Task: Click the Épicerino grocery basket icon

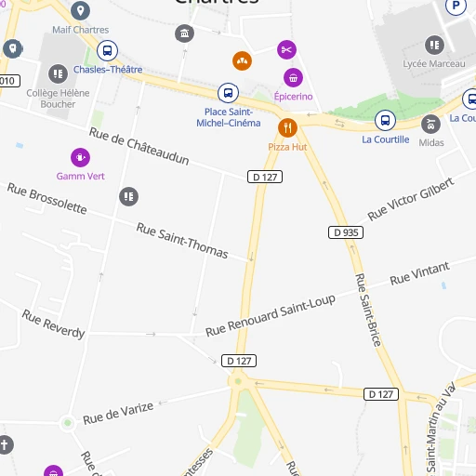Action: [x=293, y=78]
